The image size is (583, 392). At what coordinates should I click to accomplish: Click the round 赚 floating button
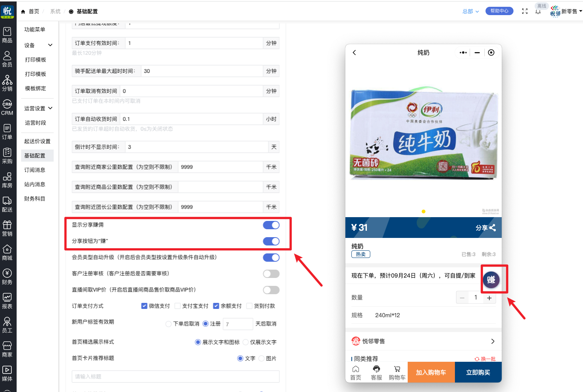click(x=491, y=280)
